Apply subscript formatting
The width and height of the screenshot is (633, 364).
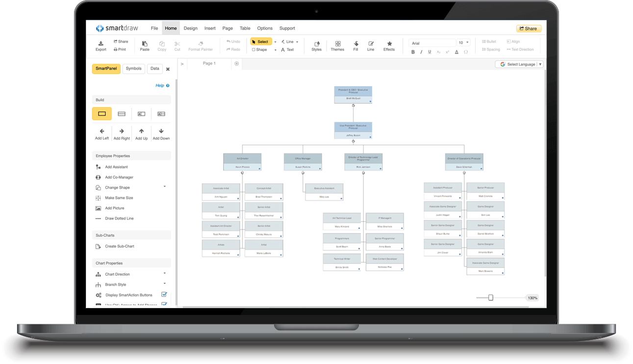(x=438, y=52)
